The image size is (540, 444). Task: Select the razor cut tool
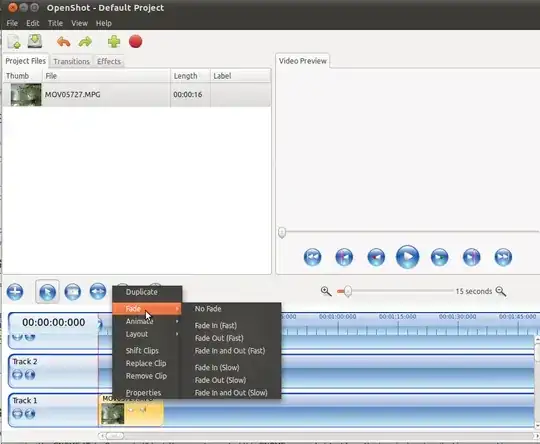coord(73,292)
